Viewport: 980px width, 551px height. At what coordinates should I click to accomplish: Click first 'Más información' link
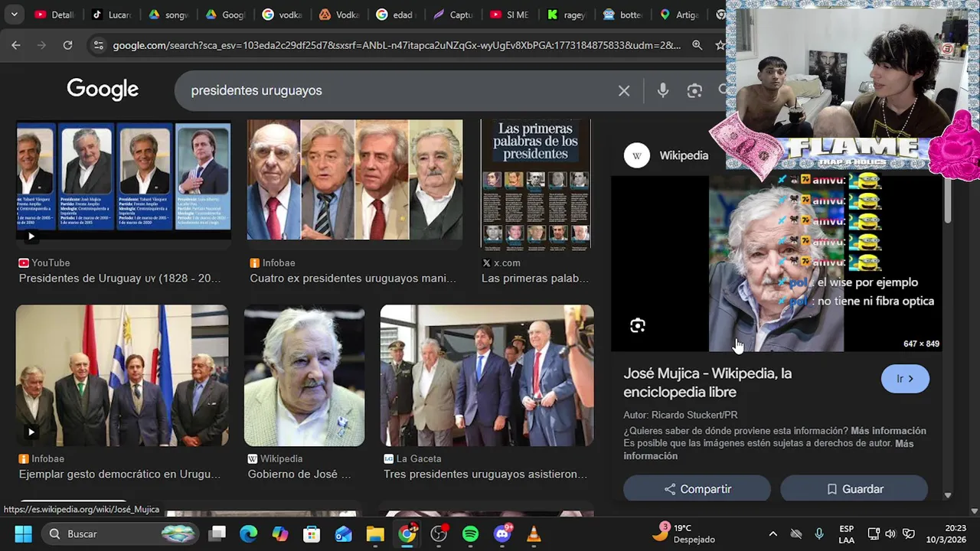click(888, 431)
